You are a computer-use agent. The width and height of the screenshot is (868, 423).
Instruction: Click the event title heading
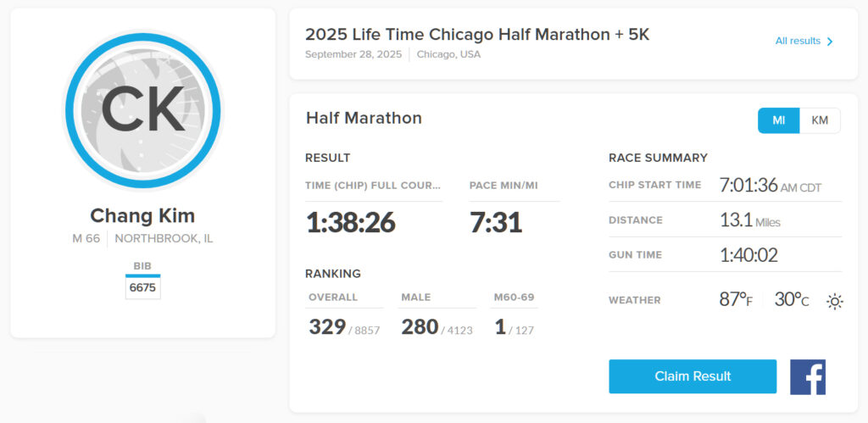(477, 34)
